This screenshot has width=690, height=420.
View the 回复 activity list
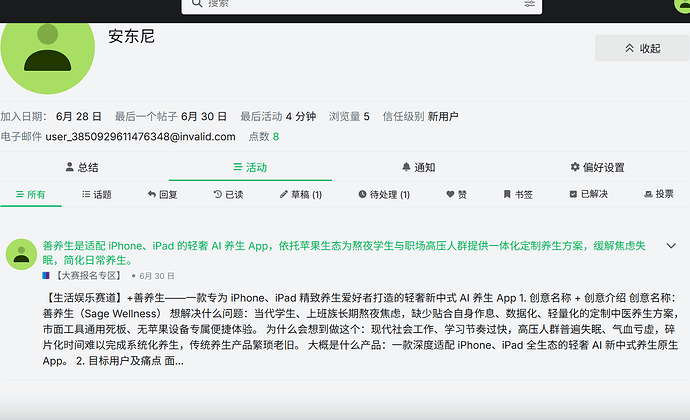point(162,194)
